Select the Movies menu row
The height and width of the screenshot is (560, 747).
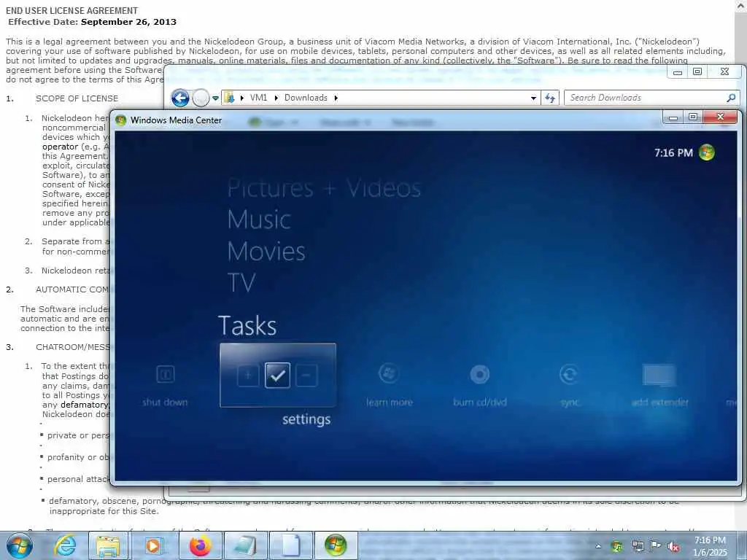pyautogui.click(x=266, y=251)
